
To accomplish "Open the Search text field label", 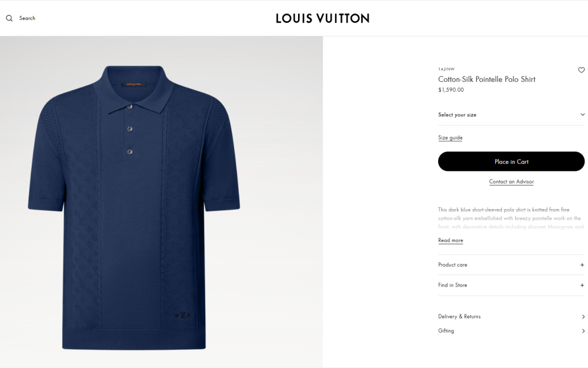I will [x=27, y=18].
